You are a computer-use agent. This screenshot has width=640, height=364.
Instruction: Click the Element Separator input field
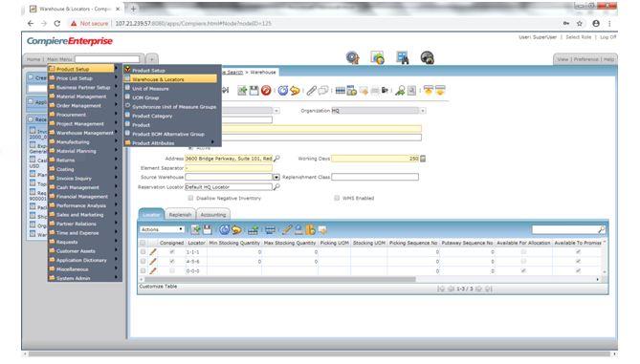(229, 168)
